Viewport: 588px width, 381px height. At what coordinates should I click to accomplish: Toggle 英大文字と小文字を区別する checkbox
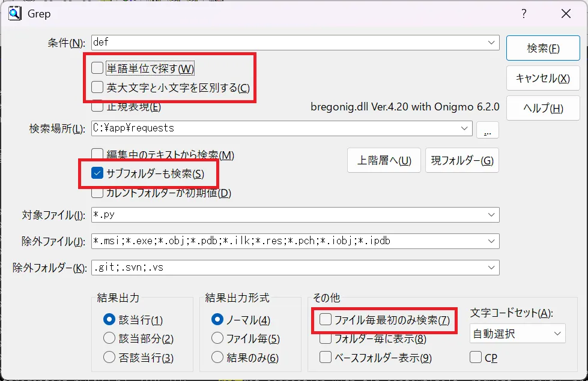coord(98,88)
